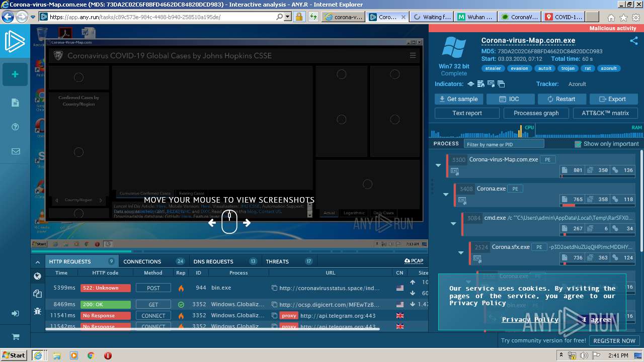Click the green check reputation icon

tap(181, 305)
